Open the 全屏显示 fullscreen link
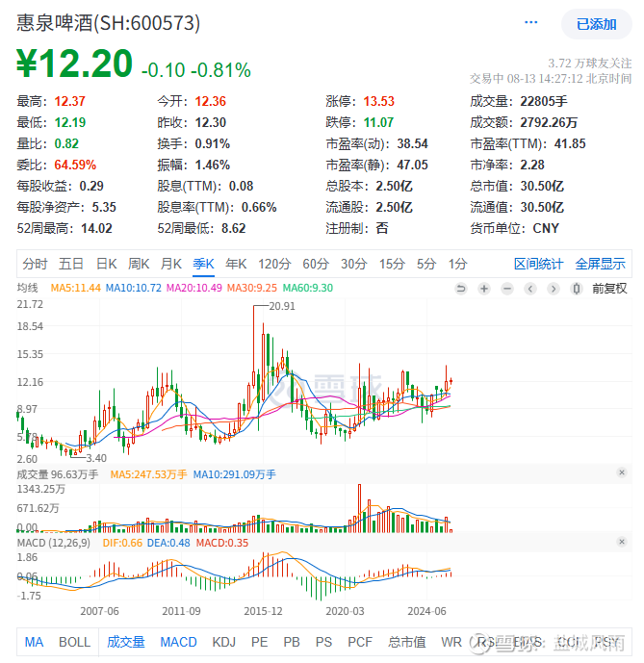 click(x=600, y=264)
